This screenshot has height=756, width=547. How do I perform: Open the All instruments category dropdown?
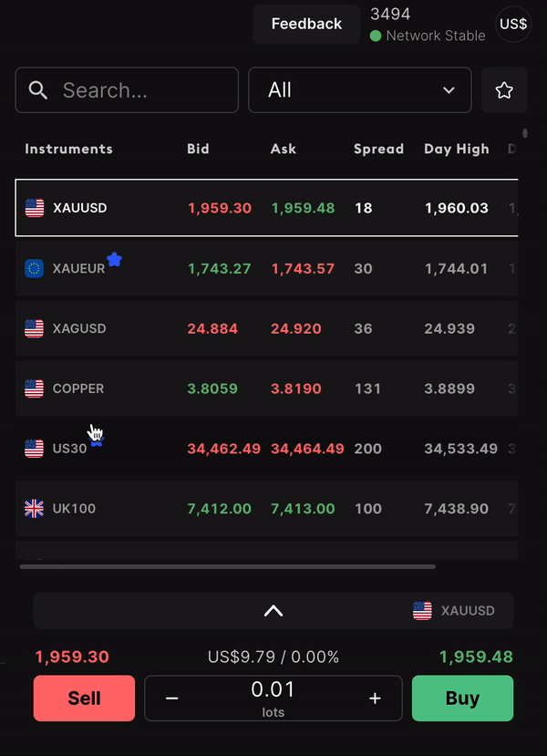click(359, 90)
